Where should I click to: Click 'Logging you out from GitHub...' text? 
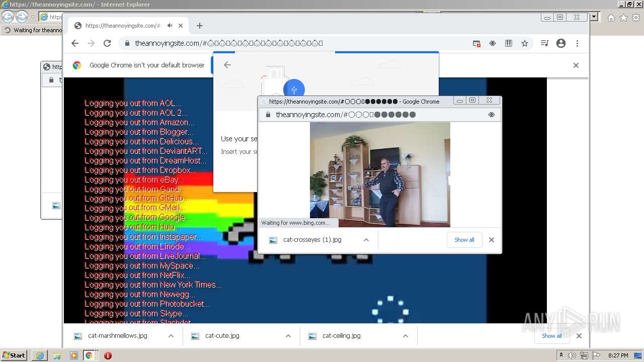pyautogui.click(x=137, y=199)
